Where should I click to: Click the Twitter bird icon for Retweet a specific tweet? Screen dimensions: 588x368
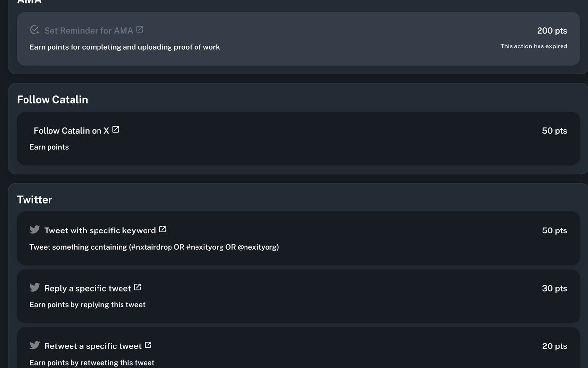click(35, 345)
